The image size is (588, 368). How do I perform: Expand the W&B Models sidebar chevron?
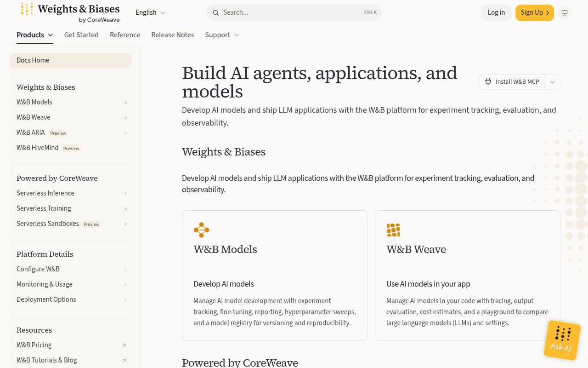[x=125, y=103]
